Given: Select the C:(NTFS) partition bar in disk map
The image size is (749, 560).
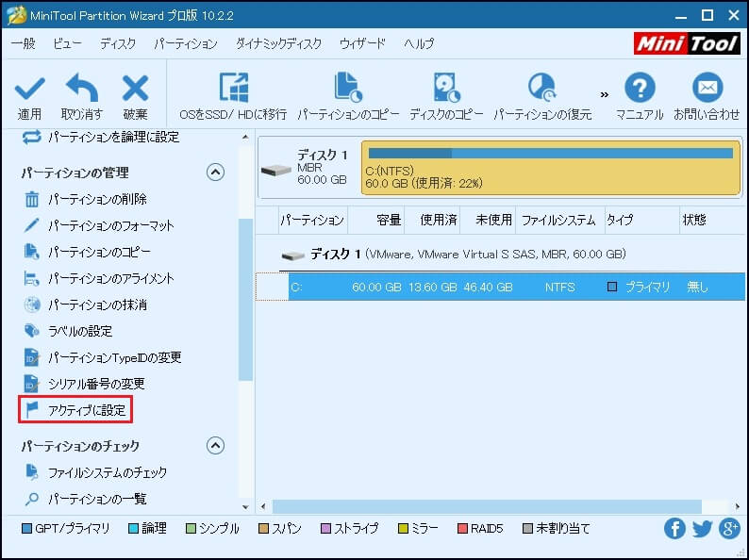Looking at the screenshot, I should [x=551, y=168].
